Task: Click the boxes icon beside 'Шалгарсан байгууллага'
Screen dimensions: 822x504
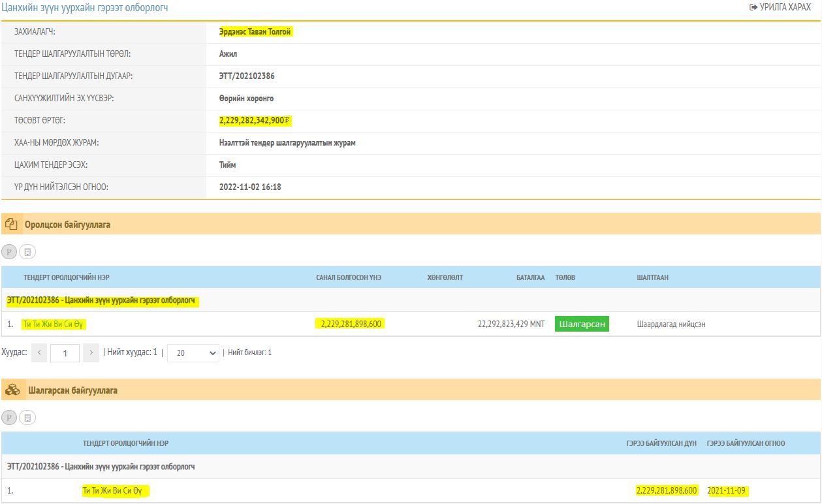Action: click(x=12, y=390)
